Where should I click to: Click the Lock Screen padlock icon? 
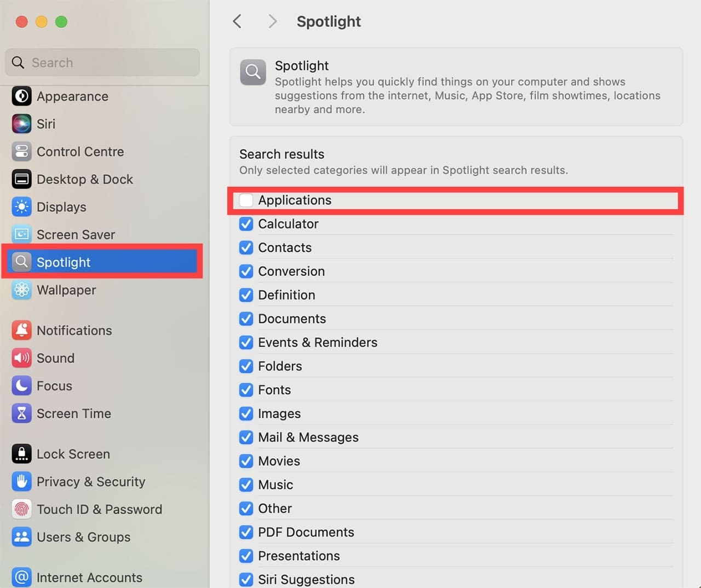click(x=22, y=454)
